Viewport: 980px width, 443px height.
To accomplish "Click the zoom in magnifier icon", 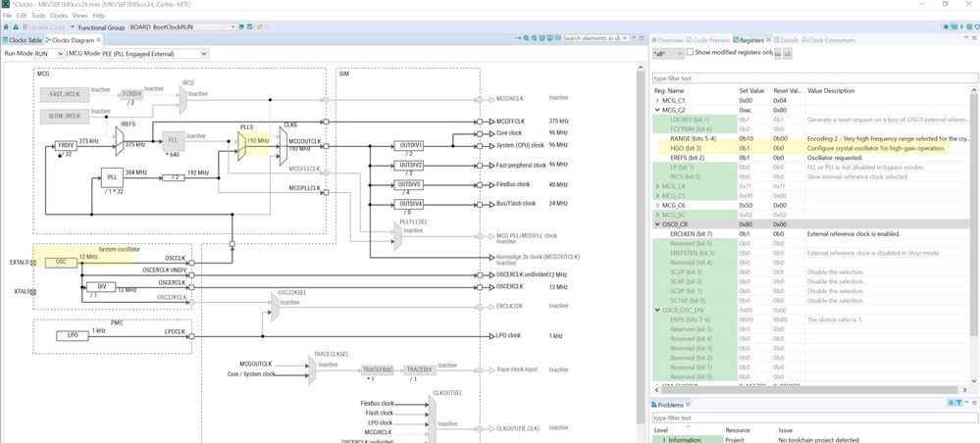I will pos(527,39).
